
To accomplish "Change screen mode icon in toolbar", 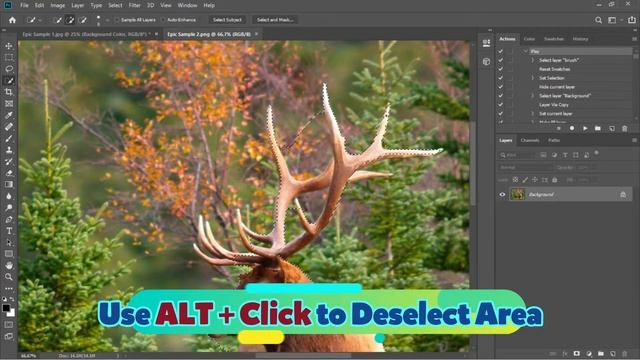I will (9, 336).
